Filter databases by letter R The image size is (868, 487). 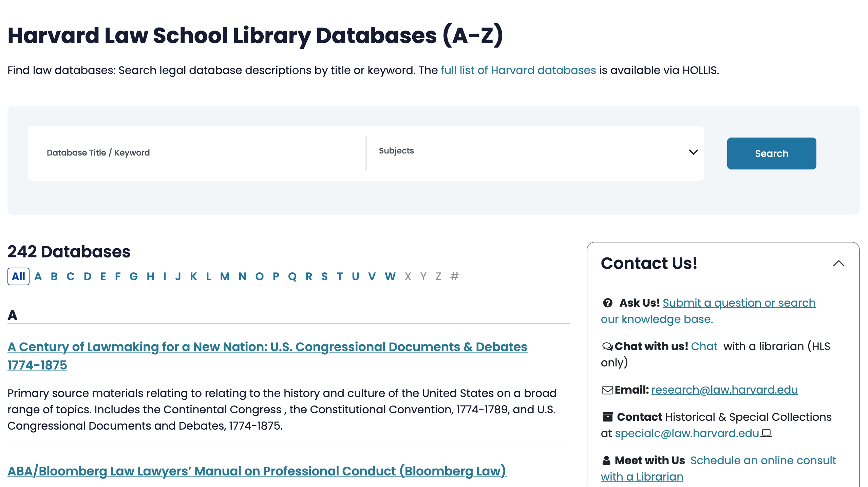pyautogui.click(x=309, y=276)
